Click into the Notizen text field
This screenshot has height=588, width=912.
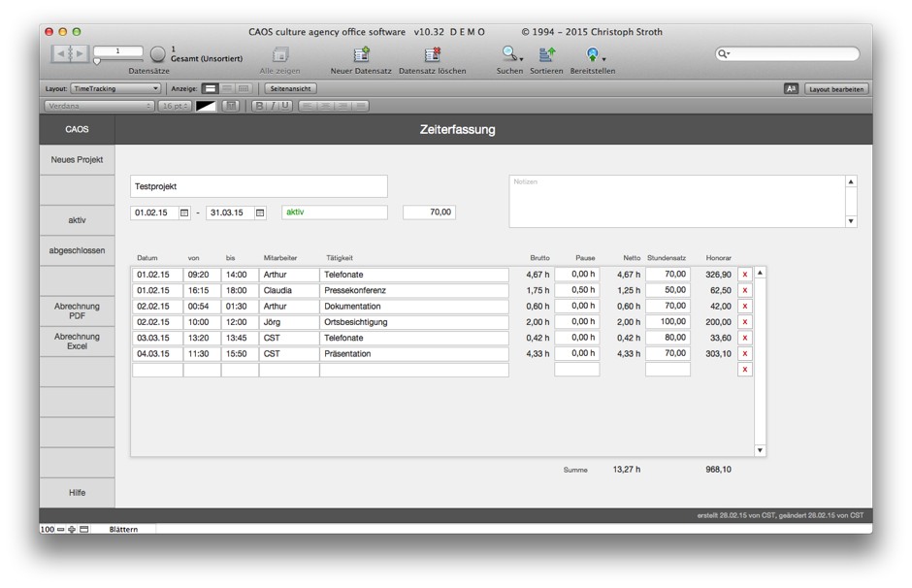click(677, 201)
